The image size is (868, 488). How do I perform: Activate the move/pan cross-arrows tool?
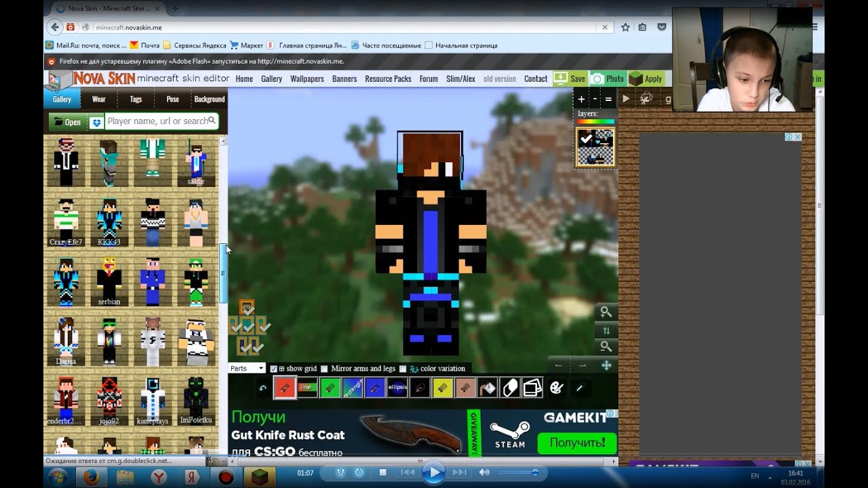point(606,365)
